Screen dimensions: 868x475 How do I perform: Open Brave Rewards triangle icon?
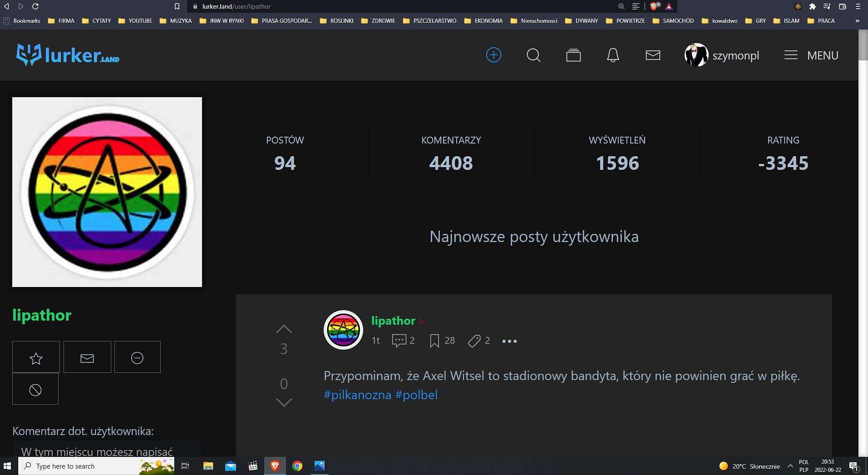(x=669, y=6)
